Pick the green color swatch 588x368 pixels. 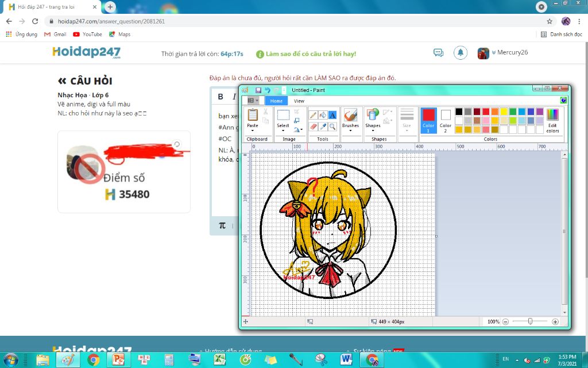tap(513, 112)
